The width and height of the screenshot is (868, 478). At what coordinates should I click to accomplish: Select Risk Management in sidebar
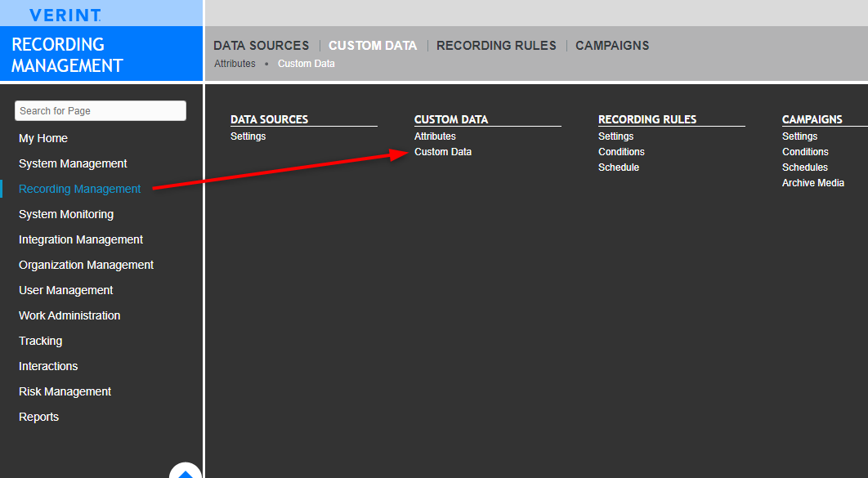click(65, 392)
